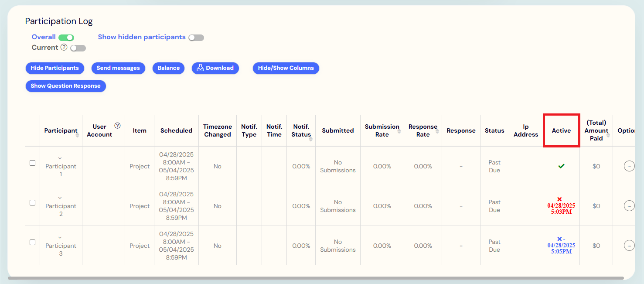Expand Participant 3 chevron
The height and width of the screenshot is (284, 644).
tap(60, 238)
